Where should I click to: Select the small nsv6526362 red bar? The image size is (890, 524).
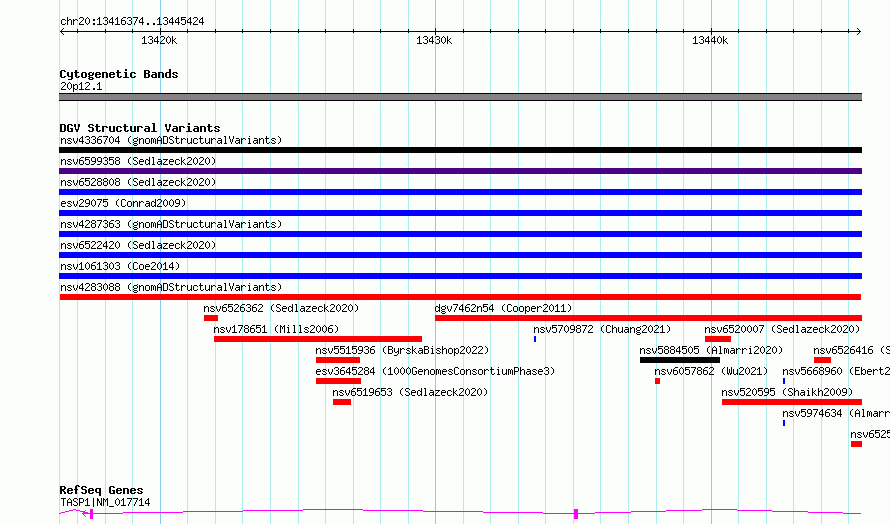[211, 318]
